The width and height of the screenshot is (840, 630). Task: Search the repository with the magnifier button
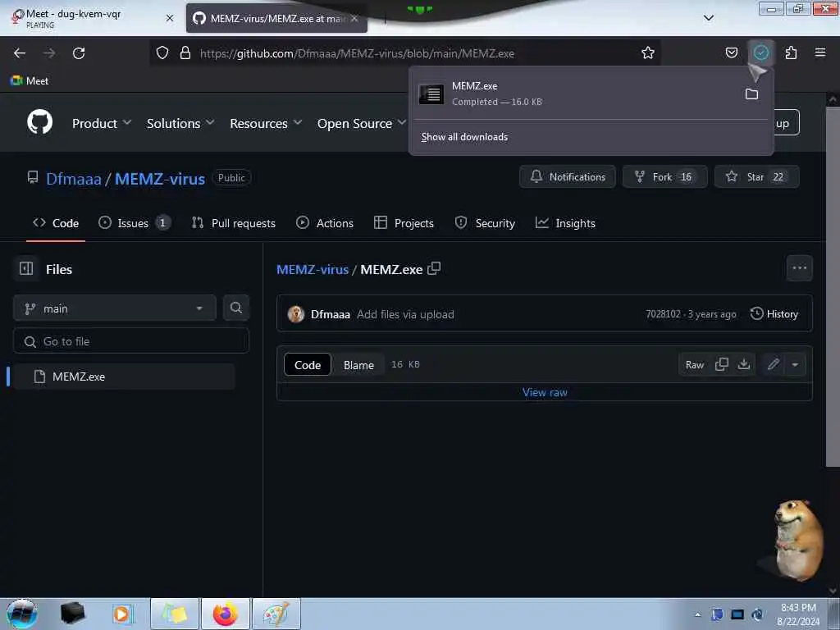point(235,308)
